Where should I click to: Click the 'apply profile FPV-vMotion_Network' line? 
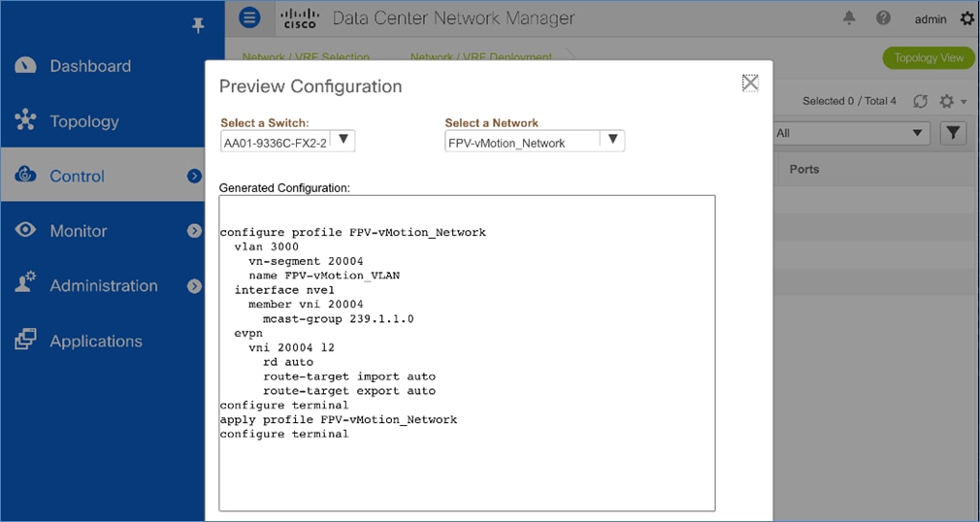(x=338, y=419)
